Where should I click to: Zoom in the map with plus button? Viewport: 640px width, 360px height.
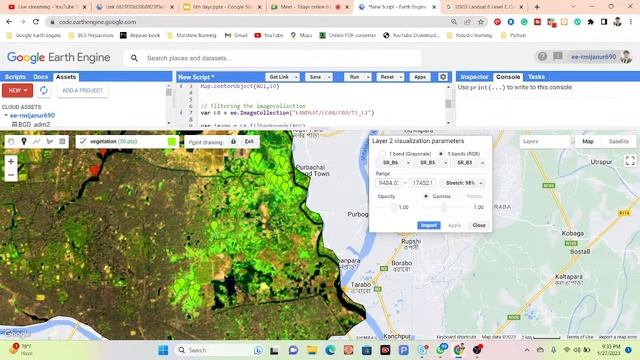point(11,161)
